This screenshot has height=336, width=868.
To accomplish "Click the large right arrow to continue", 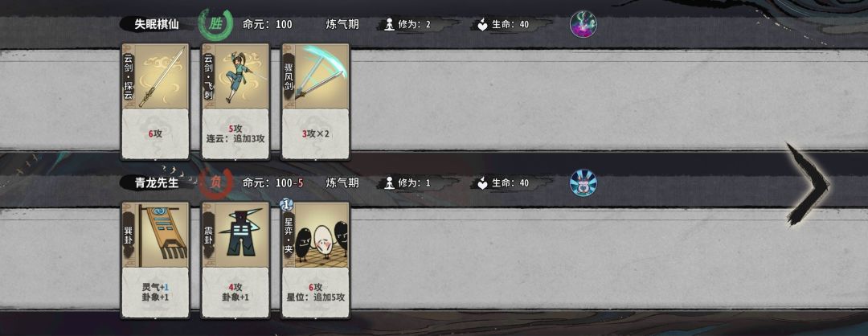I will pos(808,184).
